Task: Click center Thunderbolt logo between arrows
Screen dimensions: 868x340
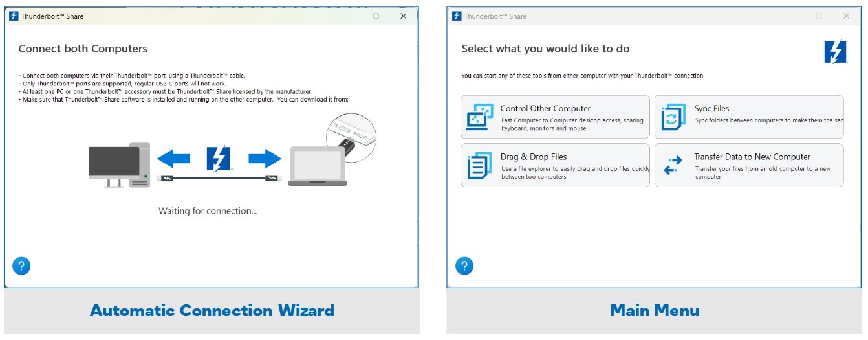Action: coord(219,159)
